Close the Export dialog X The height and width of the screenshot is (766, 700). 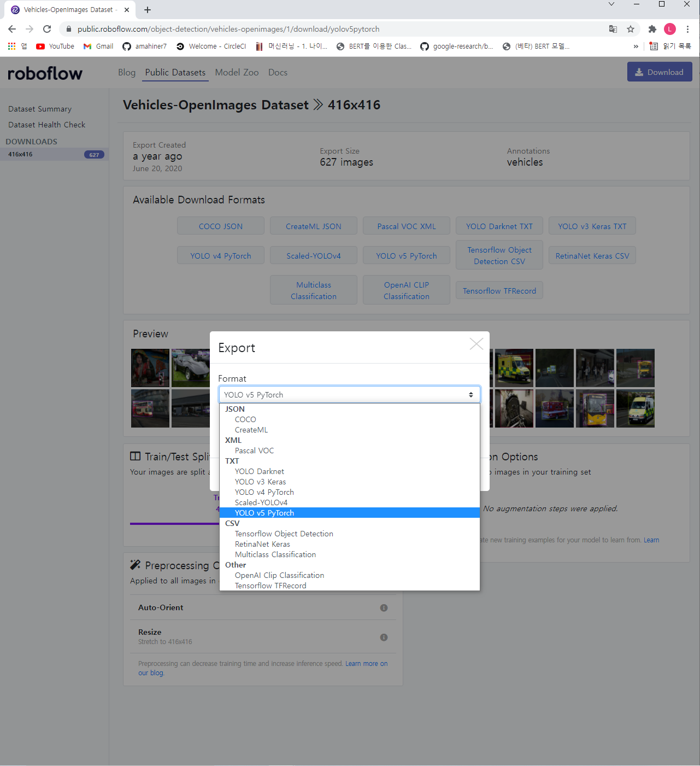[x=477, y=344]
